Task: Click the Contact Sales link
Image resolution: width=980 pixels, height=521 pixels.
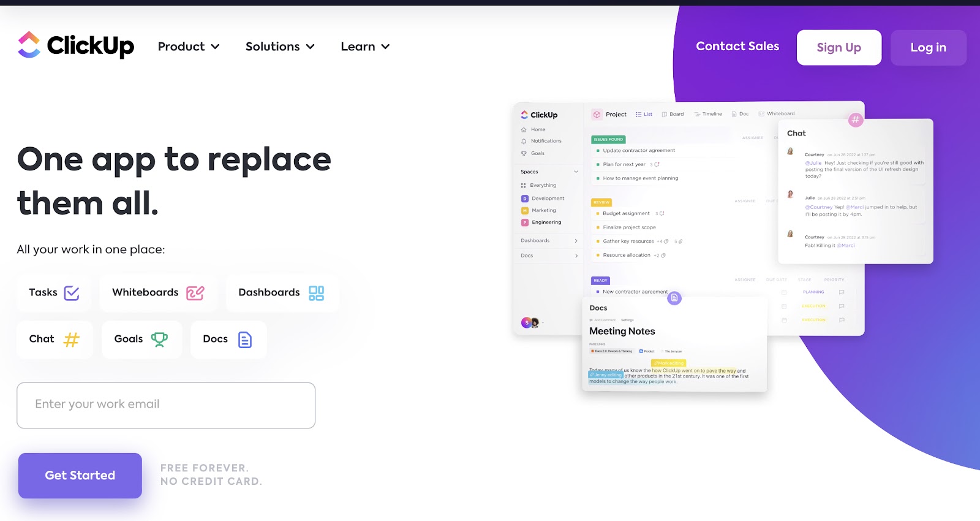Action: coord(737,47)
